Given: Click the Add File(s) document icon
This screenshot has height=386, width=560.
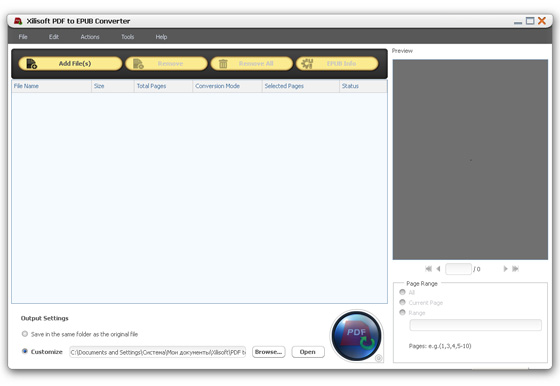Looking at the screenshot, I should (32, 64).
